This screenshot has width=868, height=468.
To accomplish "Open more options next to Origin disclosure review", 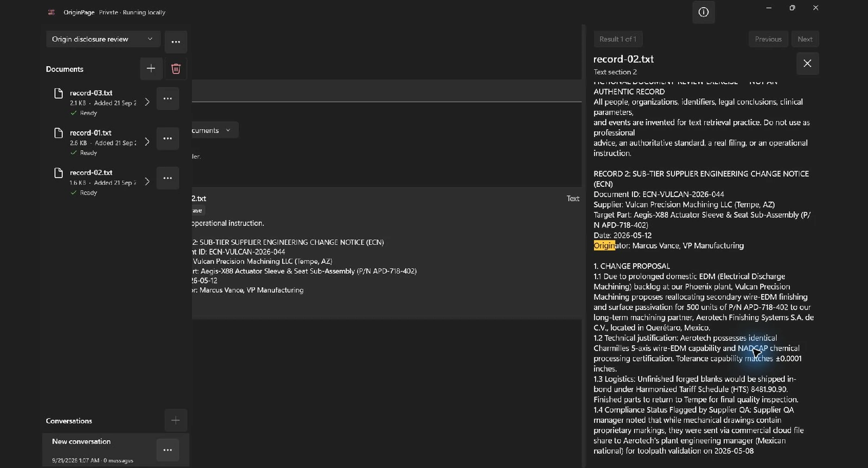I will [x=176, y=42].
